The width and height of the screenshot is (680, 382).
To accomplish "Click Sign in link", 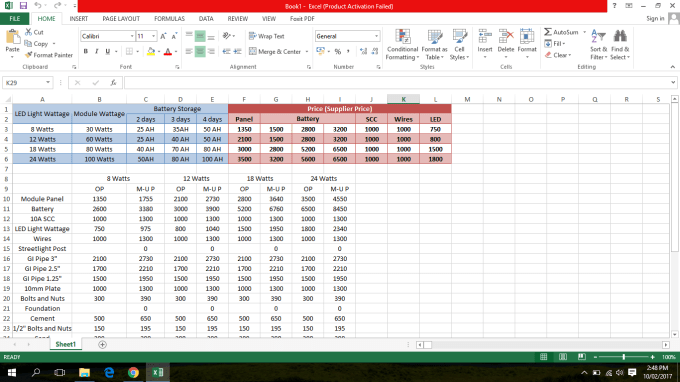I will pyautogui.click(x=655, y=19).
